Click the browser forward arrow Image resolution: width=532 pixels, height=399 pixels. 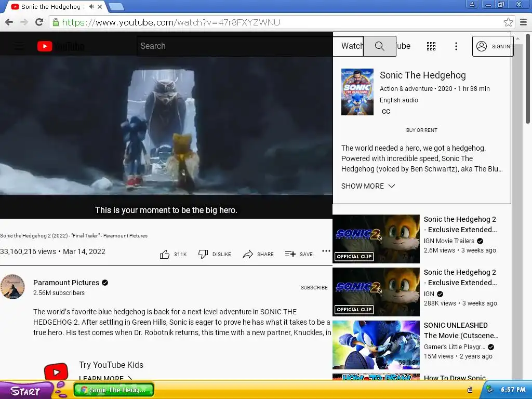(24, 22)
